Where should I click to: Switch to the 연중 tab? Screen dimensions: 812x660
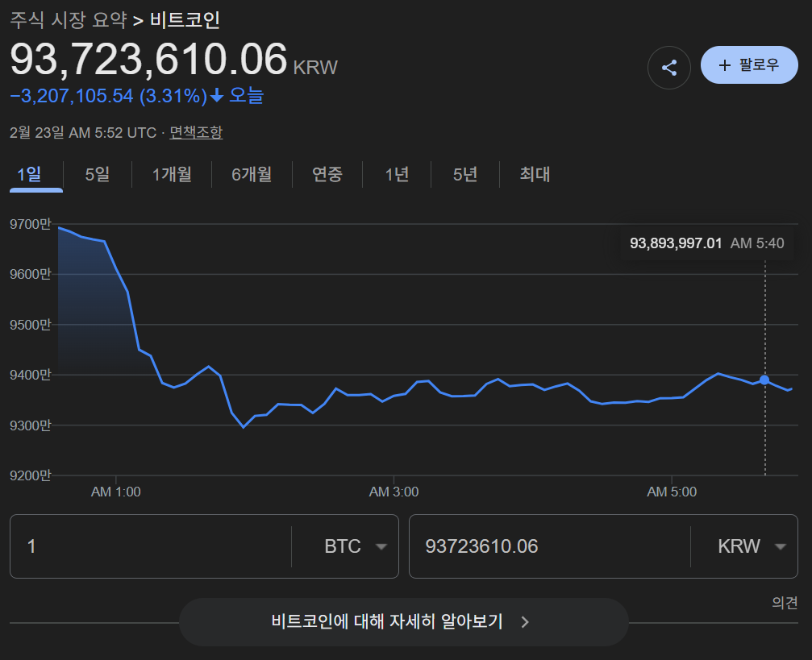(327, 174)
